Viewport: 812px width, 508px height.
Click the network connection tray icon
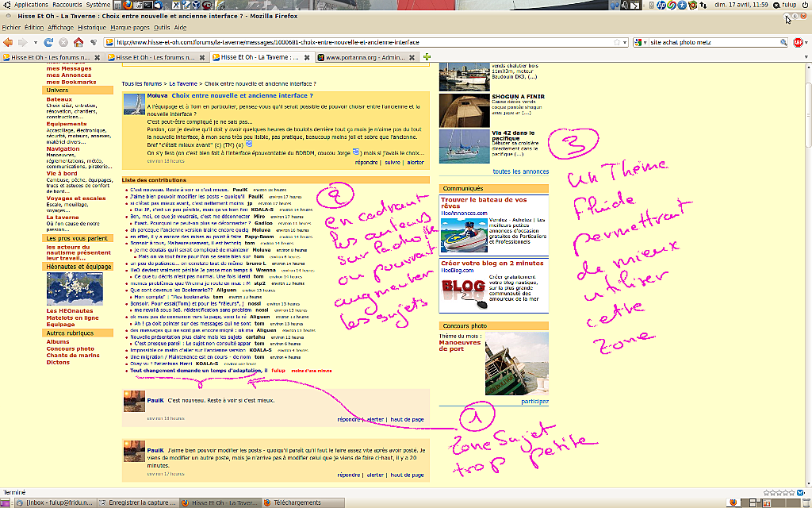click(x=703, y=5)
